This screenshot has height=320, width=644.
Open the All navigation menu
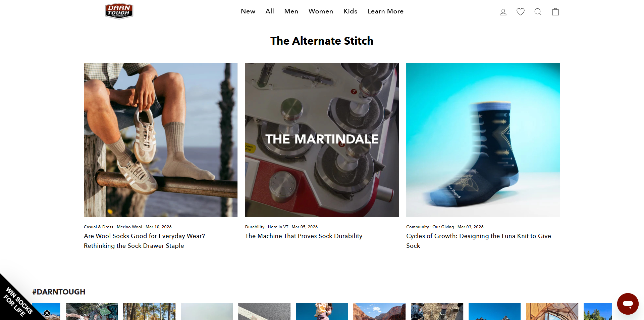[270, 11]
